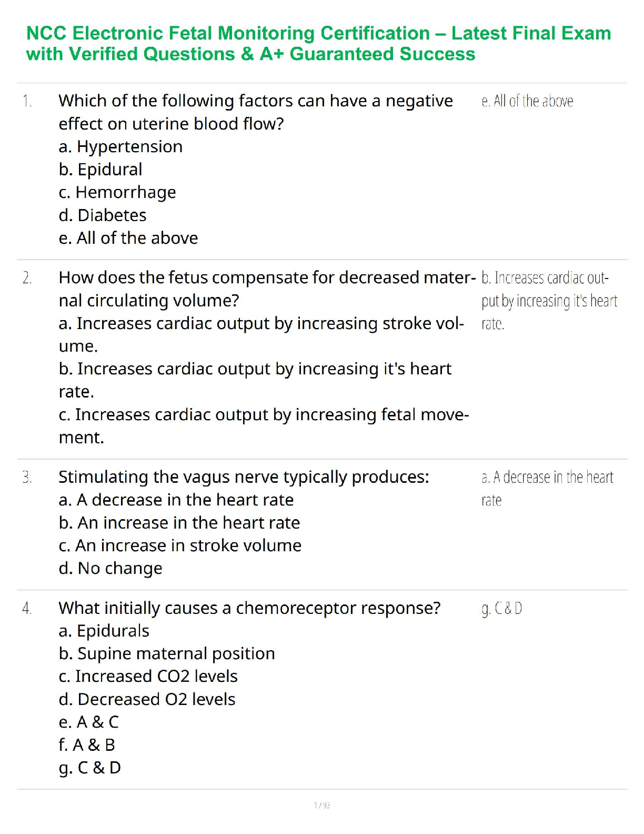Click the answer key 'g. C & D'
Viewport: 644px width, 834px height.
point(502,609)
